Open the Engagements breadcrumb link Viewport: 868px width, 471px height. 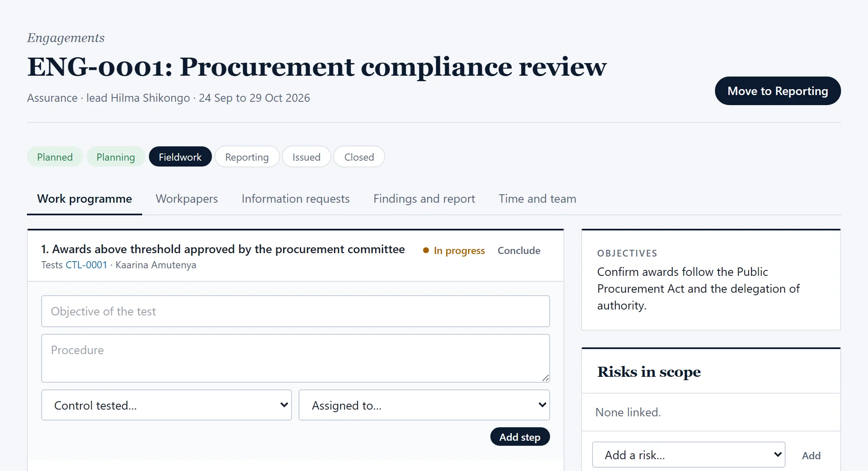pyautogui.click(x=66, y=38)
